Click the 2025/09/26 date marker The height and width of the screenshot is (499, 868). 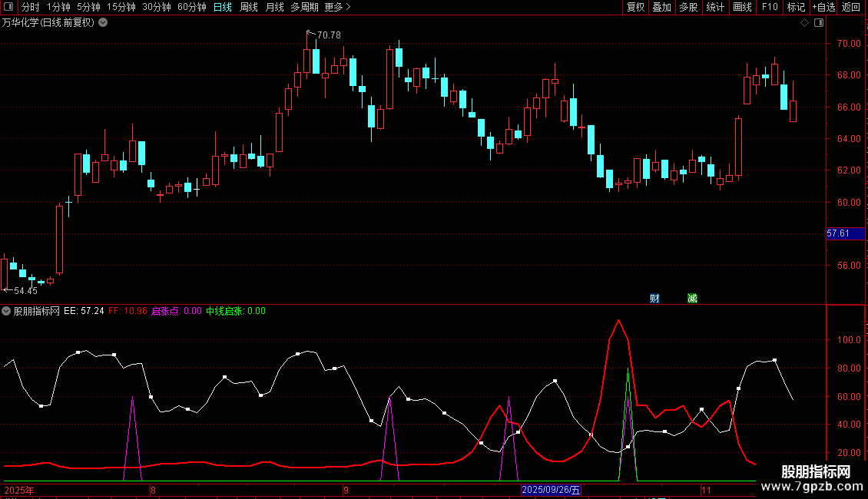click(551, 490)
